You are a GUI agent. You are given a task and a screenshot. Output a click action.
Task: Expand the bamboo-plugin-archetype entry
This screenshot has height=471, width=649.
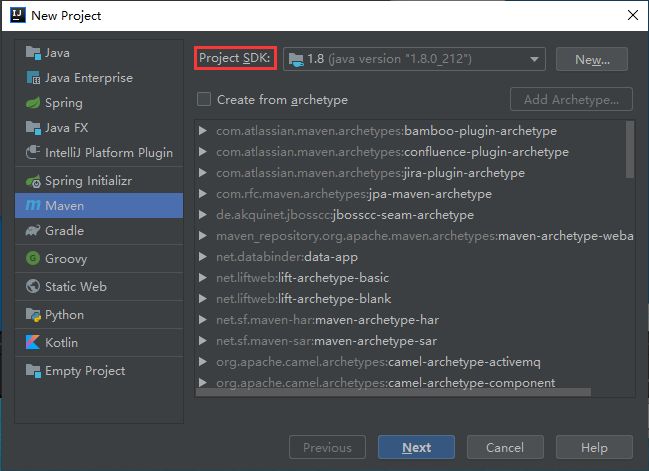coord(203,131)
